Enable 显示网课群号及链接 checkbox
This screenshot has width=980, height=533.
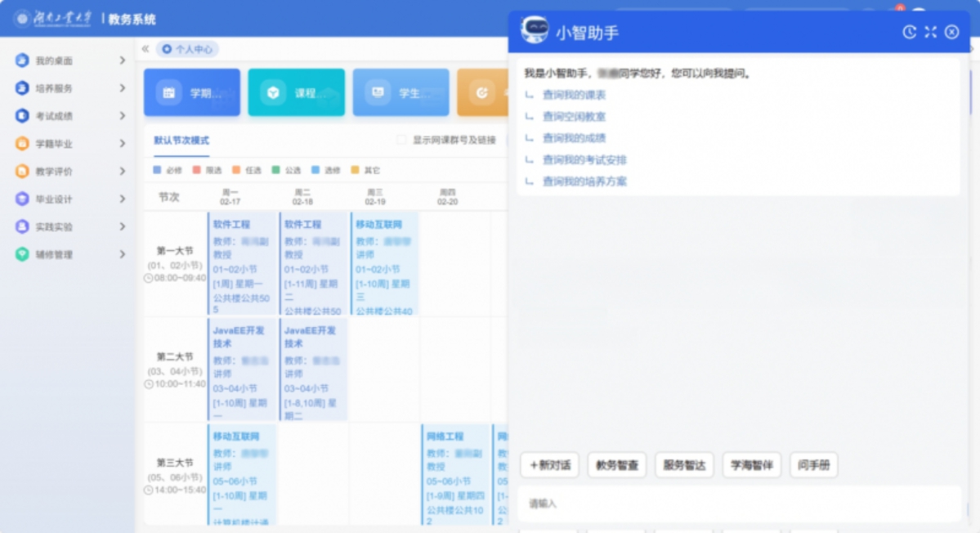point(401,141)
